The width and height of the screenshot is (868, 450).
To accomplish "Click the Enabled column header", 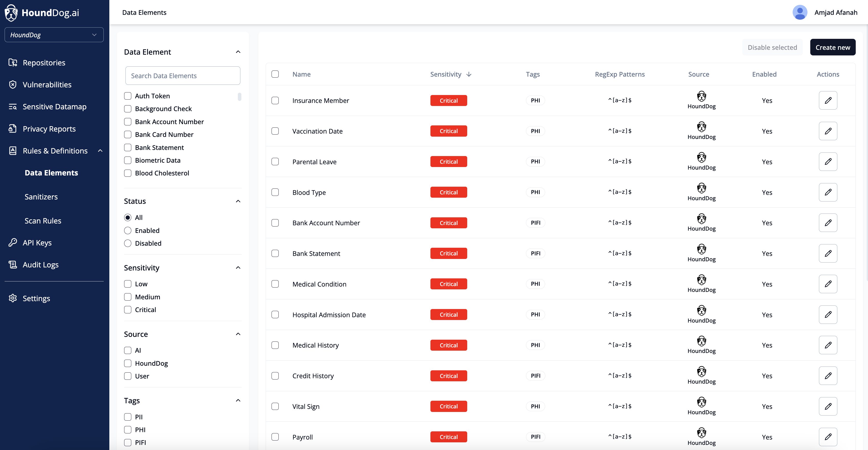I will point(764,74).
